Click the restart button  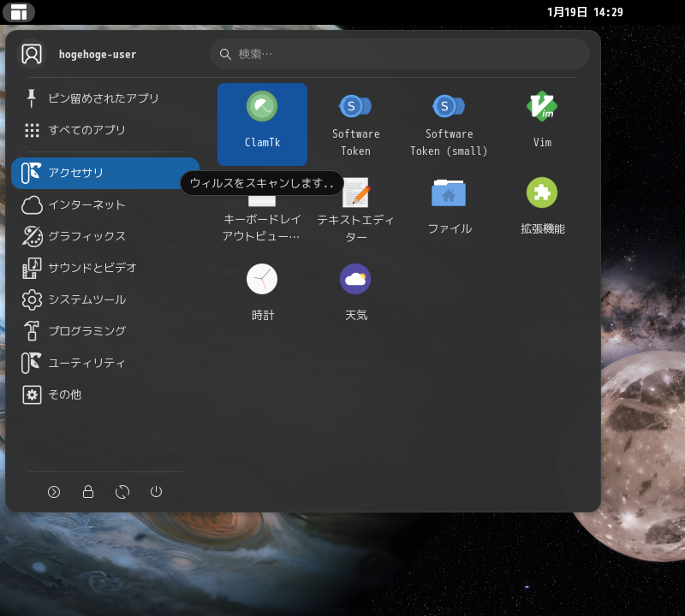(x=122, y=492)
